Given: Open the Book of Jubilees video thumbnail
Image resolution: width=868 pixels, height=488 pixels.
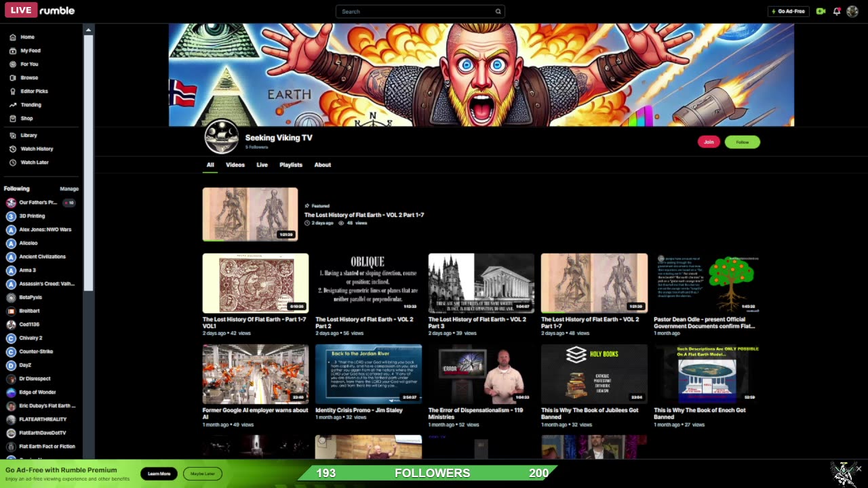Looking at the screenshot, I should tap(594, 374).
